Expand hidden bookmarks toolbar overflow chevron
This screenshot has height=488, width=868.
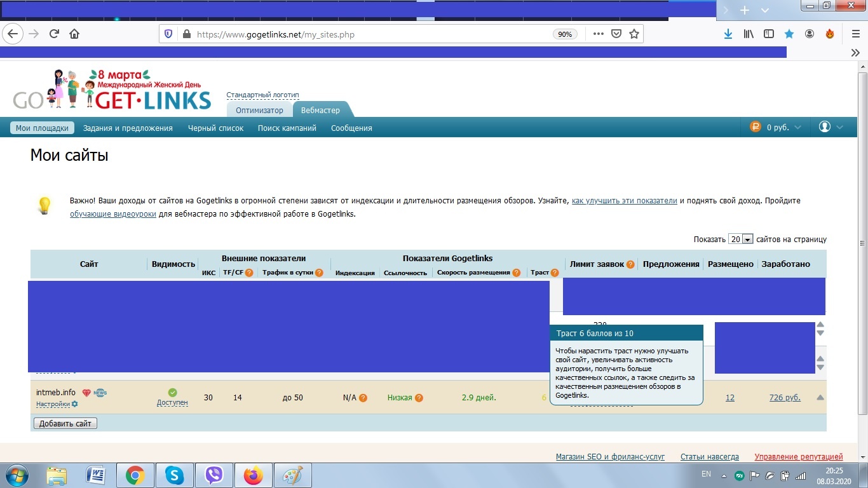click(x=855, y=53)
